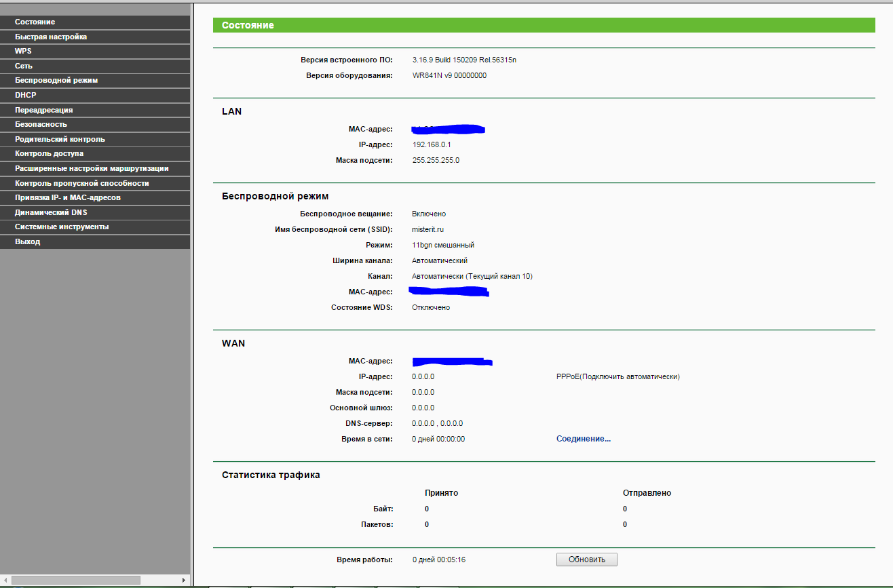The width and height of the screenshot is (893, 588).
Task: Select the WPS menu entry
Action: tap(23, 51)
